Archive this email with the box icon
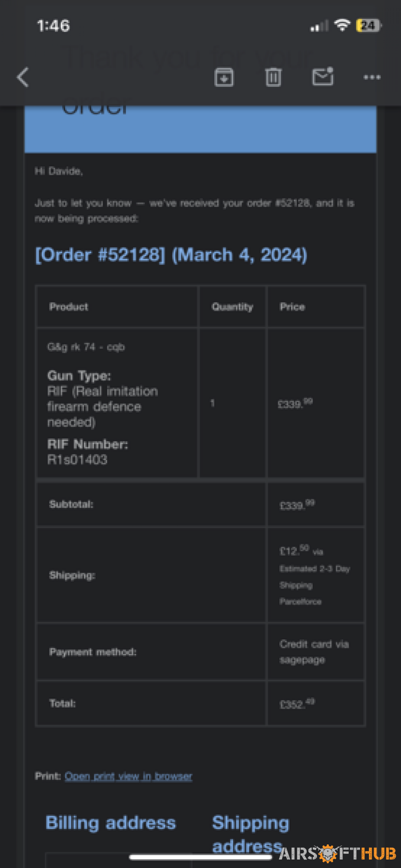The width and height of the screenshot is (401, 868). (224, 77)
